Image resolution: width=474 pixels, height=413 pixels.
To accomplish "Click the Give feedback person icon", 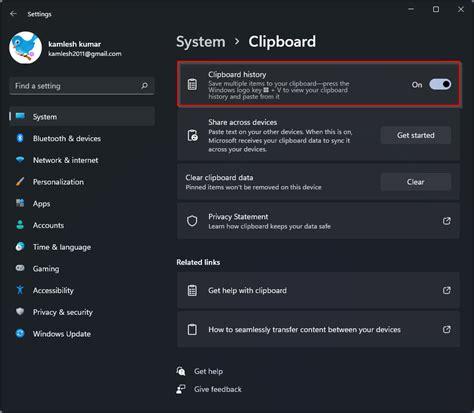I will (181, 389).
